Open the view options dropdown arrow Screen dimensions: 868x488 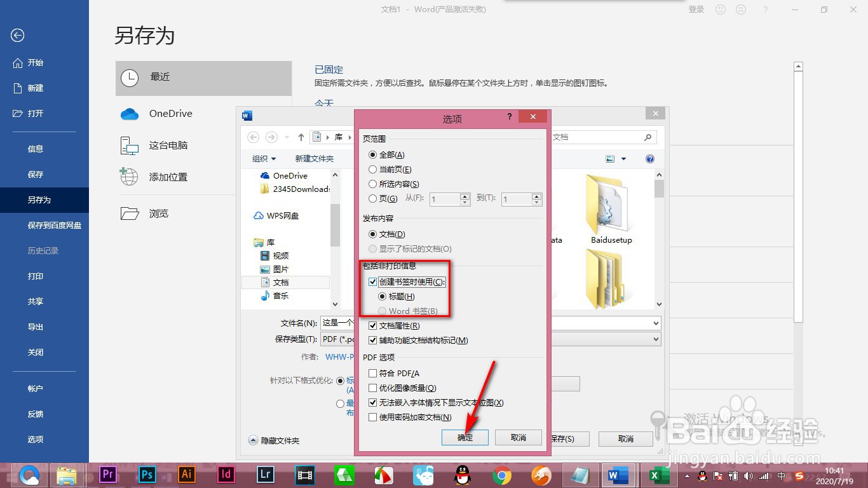(623, 159)
